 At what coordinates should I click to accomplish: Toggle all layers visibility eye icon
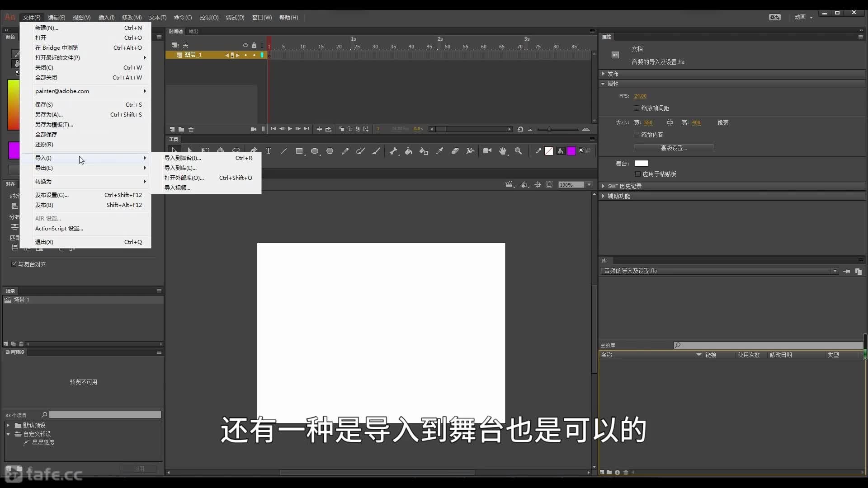[245, 45]
